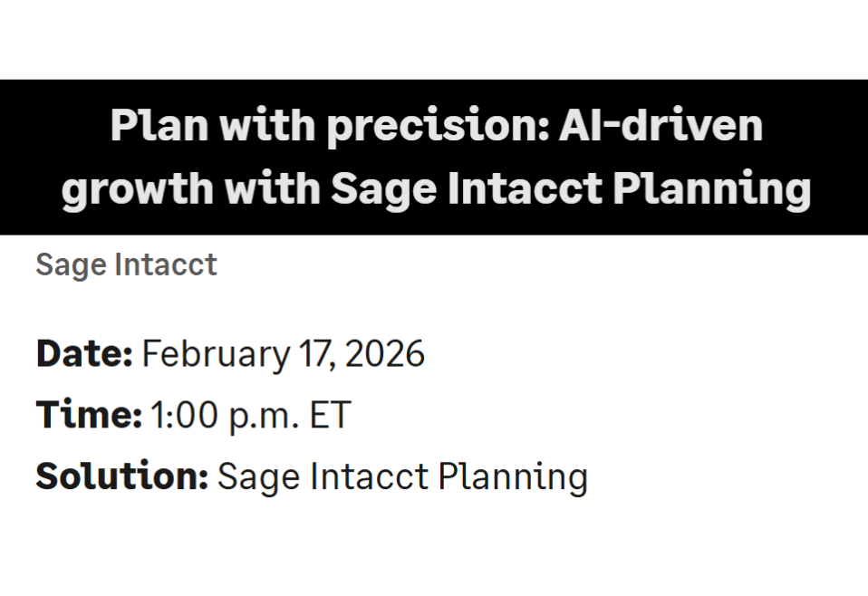Click the bold "Time:" label
868x596 pixels.
coord(89,415)
